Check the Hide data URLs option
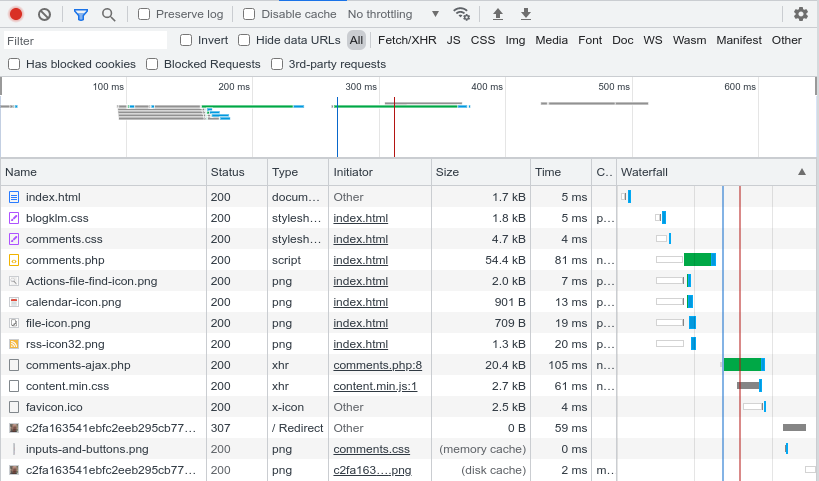This screenshot has height=481, width=819. [x=244, y=40]
